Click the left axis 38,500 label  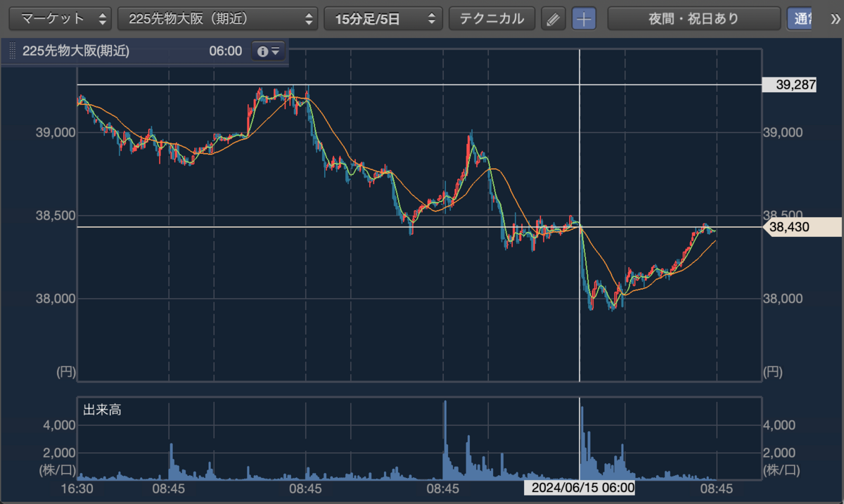tap(55, 215)
